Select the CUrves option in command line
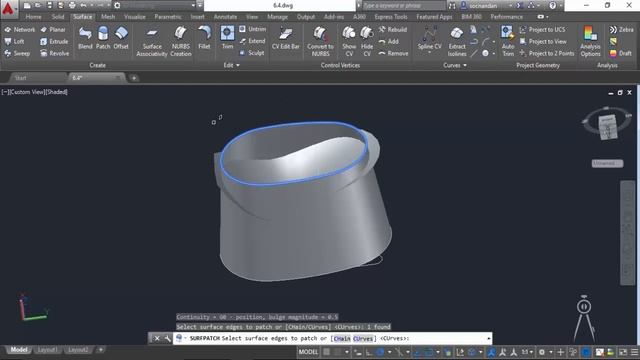The image size is (640, 360). tap(363, 338)
